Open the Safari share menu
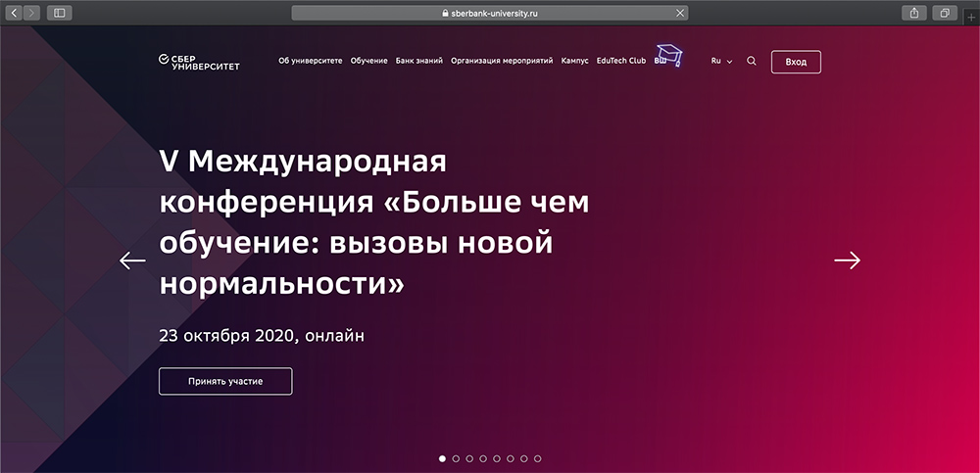The image size is (980, 473). (x=914, y=13)
